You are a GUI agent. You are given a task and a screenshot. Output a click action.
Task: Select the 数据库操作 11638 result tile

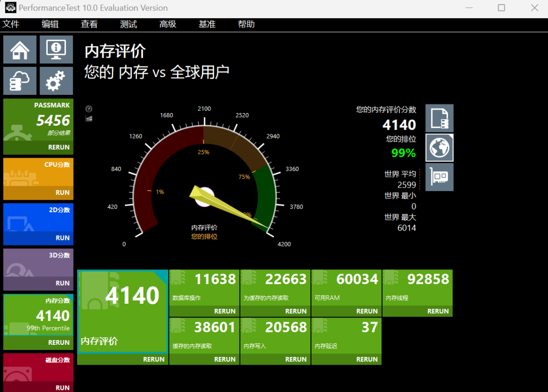click(x=204, y=288)
